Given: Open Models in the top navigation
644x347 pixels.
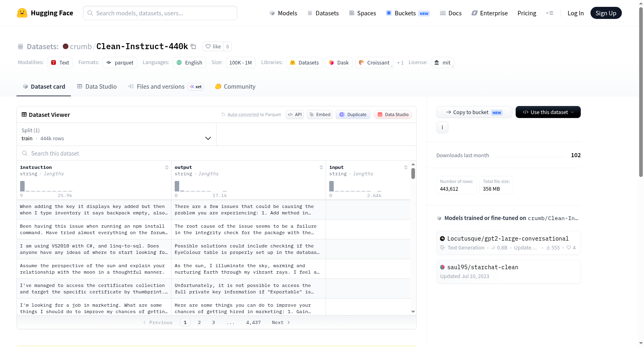Looking at the screenshot, I should (283, 13).
